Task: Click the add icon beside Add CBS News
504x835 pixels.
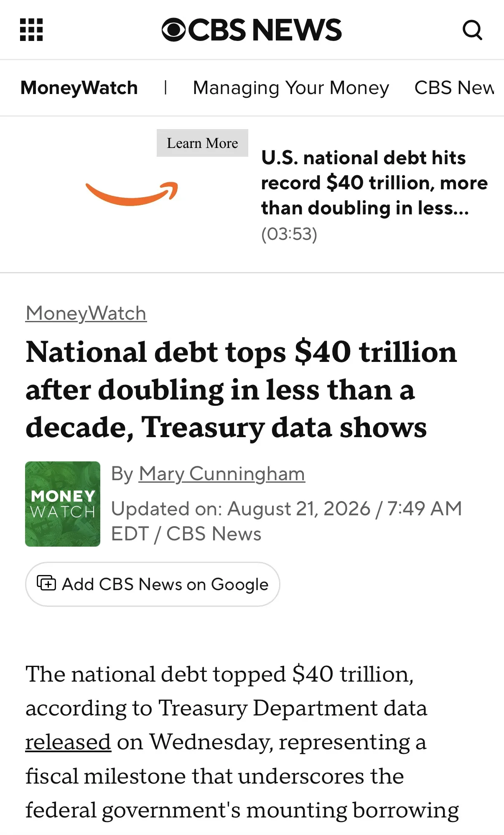Action: [46, 583]
